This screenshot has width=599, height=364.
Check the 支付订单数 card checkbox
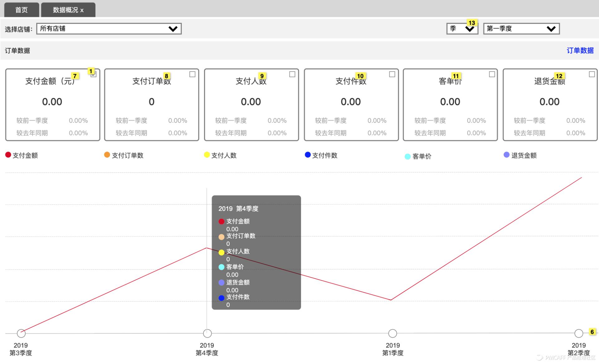(x=192, y=74)
